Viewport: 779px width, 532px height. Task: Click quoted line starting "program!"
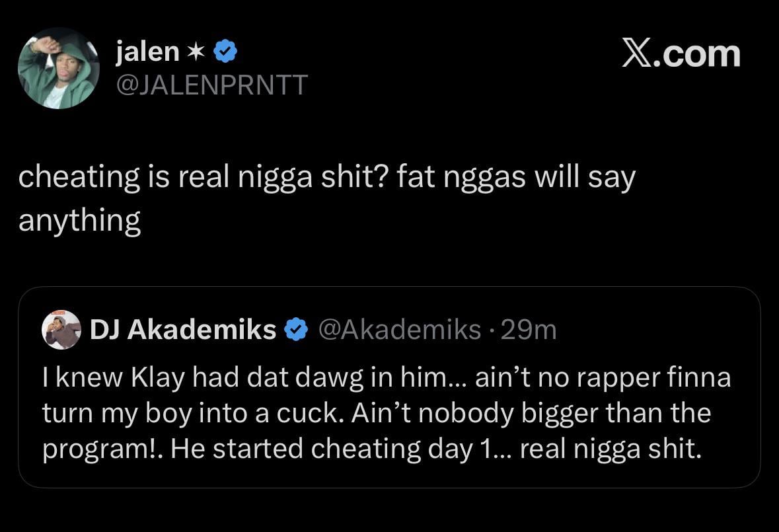point(371,449)
